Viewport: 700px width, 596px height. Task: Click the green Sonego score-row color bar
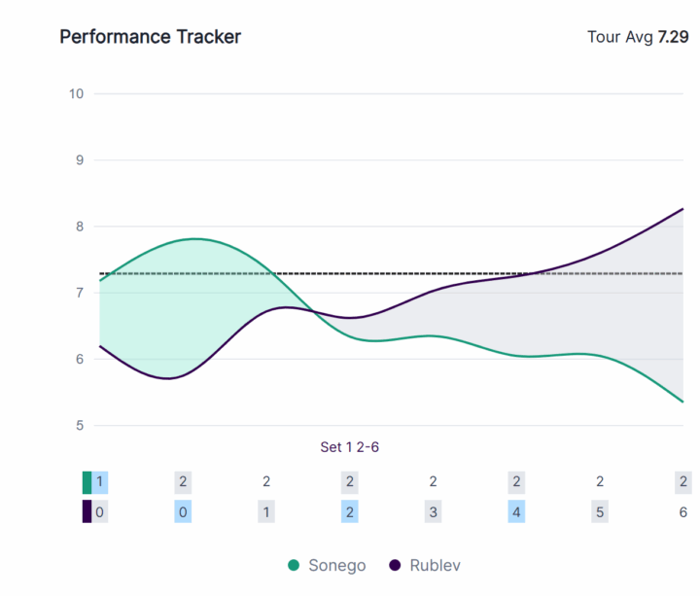pos(87,482)
